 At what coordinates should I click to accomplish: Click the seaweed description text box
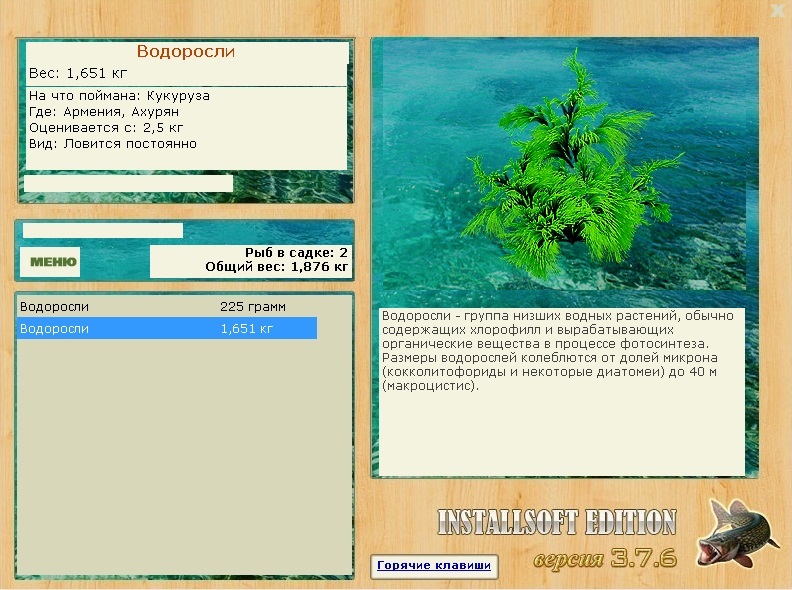[561, 391]
